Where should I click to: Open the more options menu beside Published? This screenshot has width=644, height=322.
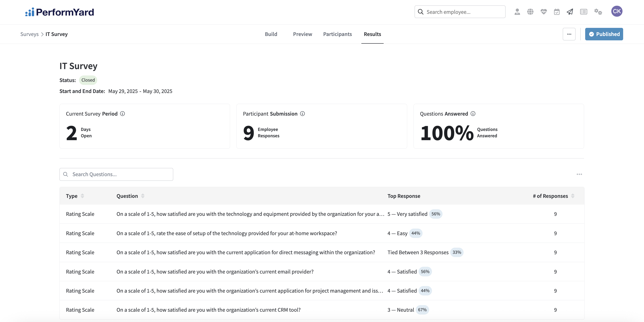pyautogui.click(x=569, y=34)
